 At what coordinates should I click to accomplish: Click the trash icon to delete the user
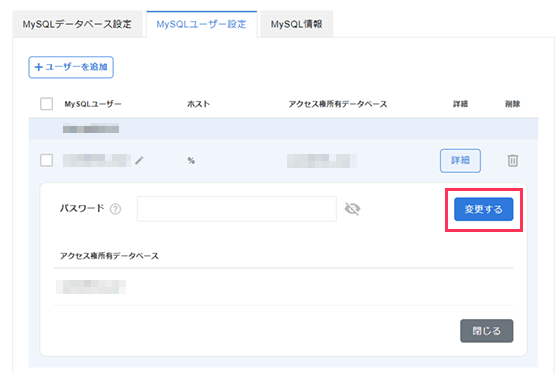click(512, 160)
